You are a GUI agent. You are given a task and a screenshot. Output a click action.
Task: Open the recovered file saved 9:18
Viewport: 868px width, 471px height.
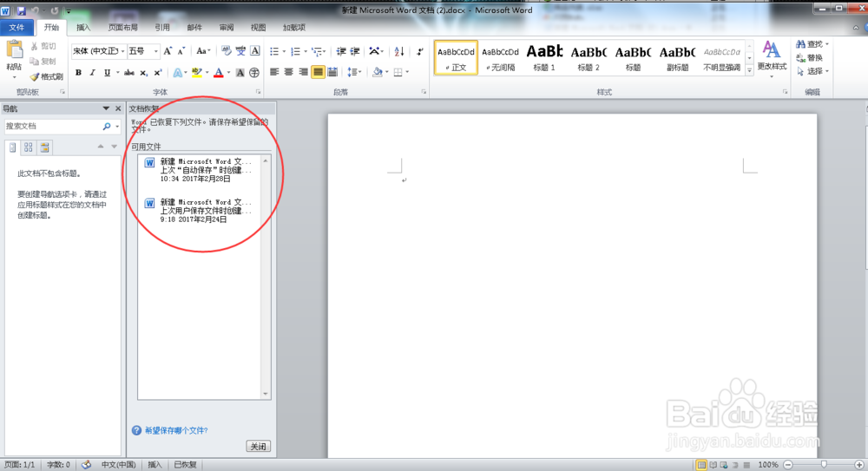tap(200, 211)
